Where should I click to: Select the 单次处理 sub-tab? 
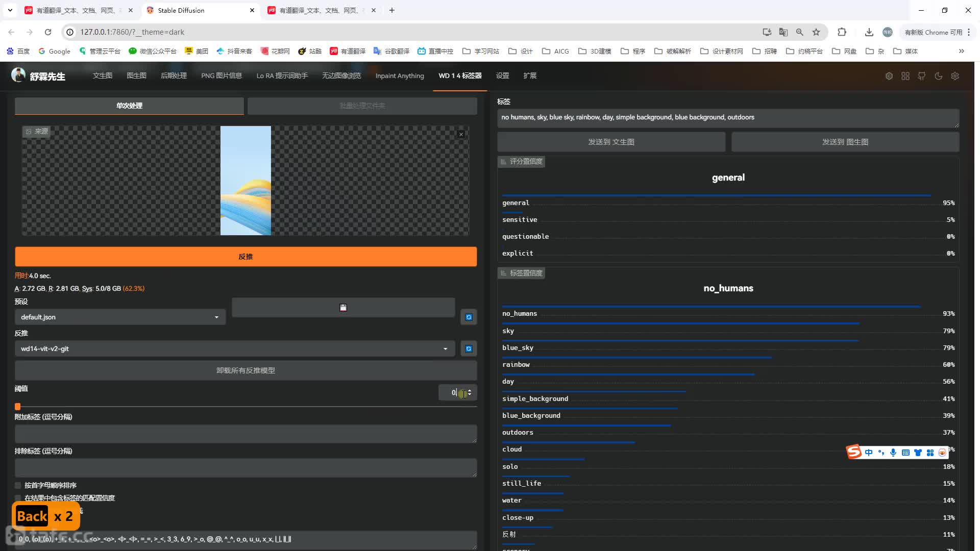click(x=129, y=106)
